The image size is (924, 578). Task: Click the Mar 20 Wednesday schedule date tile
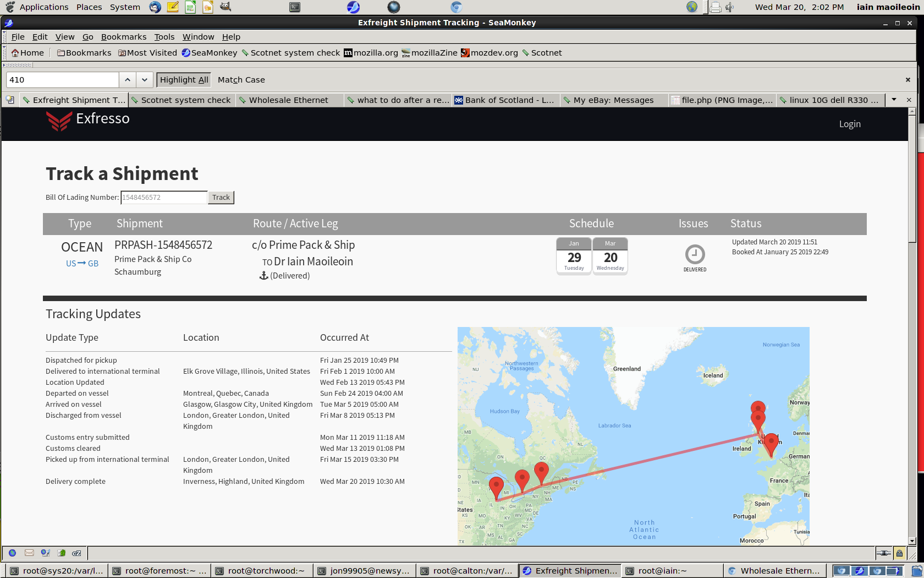click(610, 255)
